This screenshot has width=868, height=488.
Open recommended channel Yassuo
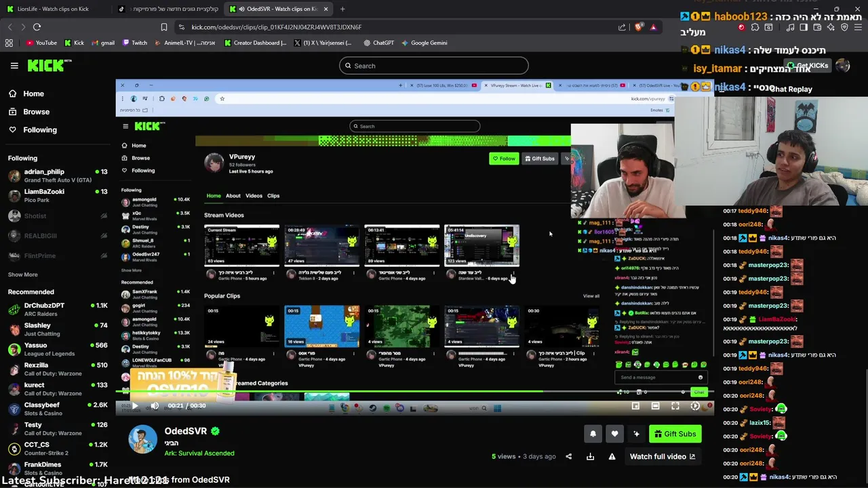click(57, 349)
